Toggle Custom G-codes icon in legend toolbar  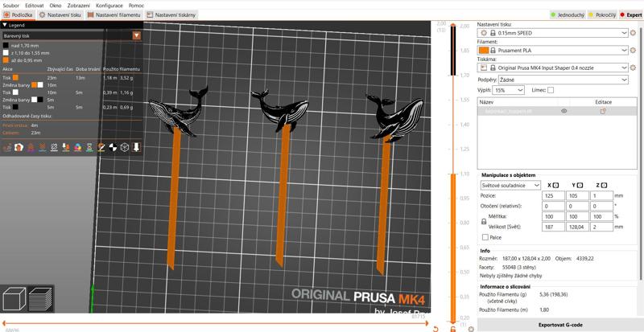tap(101, 147)
